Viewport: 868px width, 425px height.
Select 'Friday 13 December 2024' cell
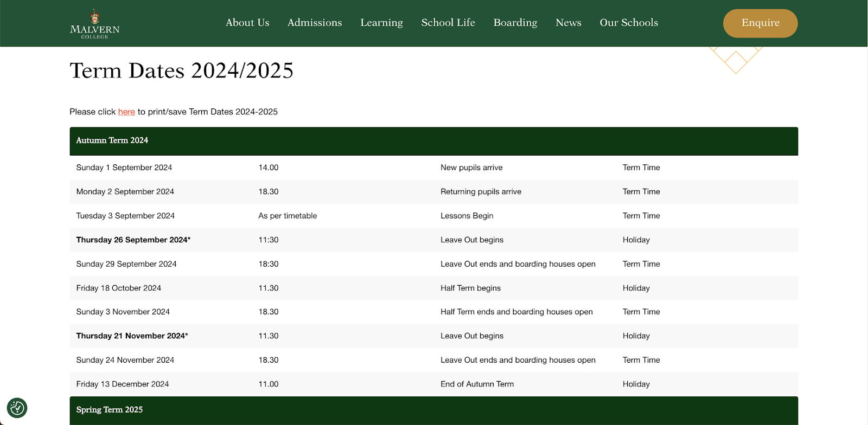123,384
